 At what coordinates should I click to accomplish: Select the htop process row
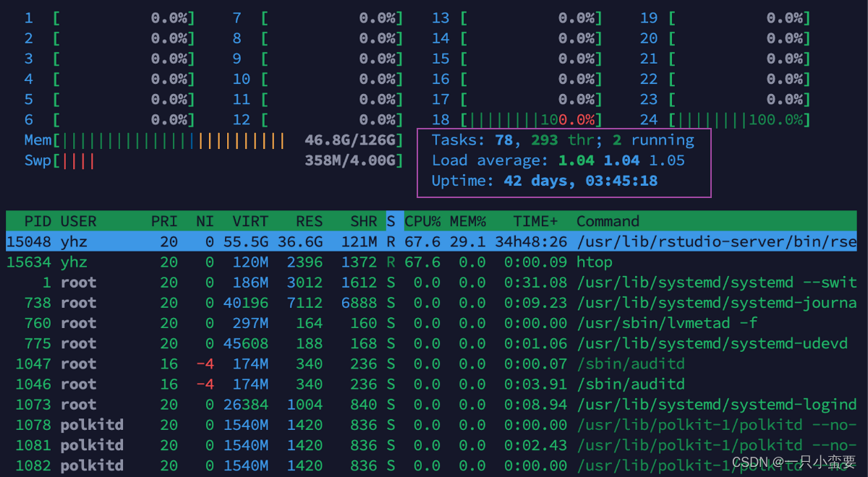tap(431, 262)
